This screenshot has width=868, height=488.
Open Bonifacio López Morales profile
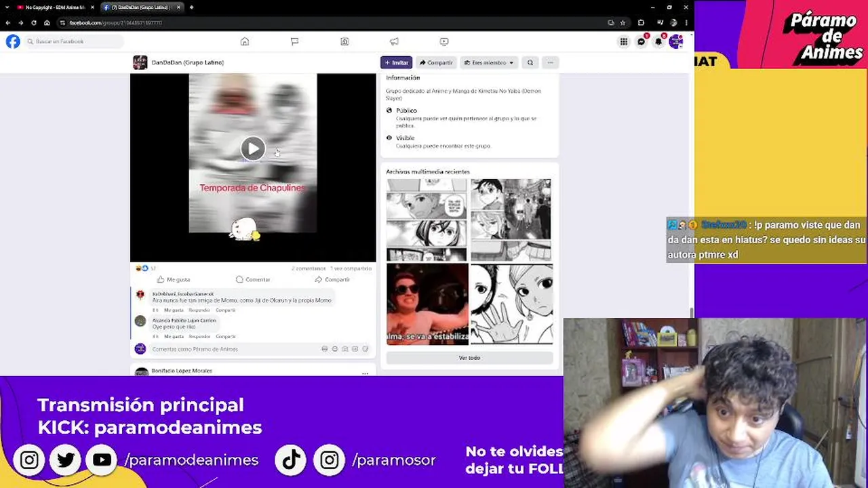[182, 371]
